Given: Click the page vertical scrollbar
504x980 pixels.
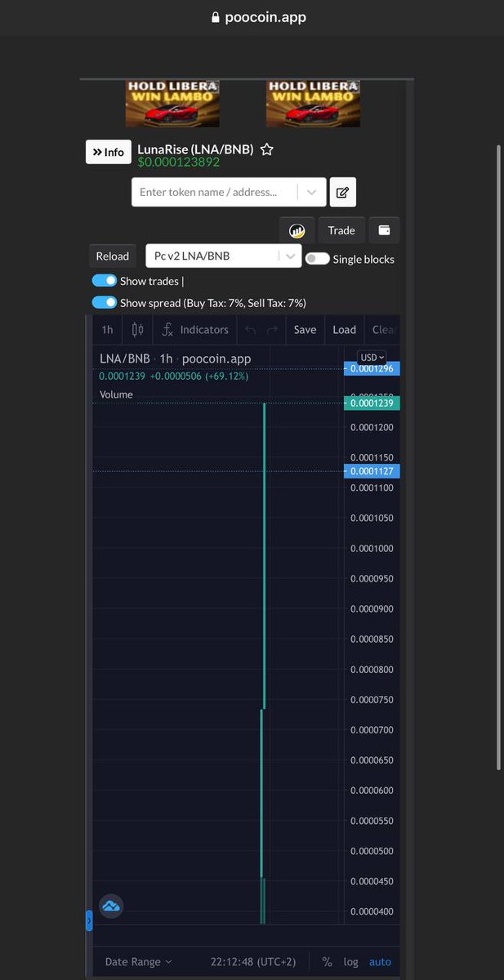Looking at the screenshot, I should pos(499,457).
